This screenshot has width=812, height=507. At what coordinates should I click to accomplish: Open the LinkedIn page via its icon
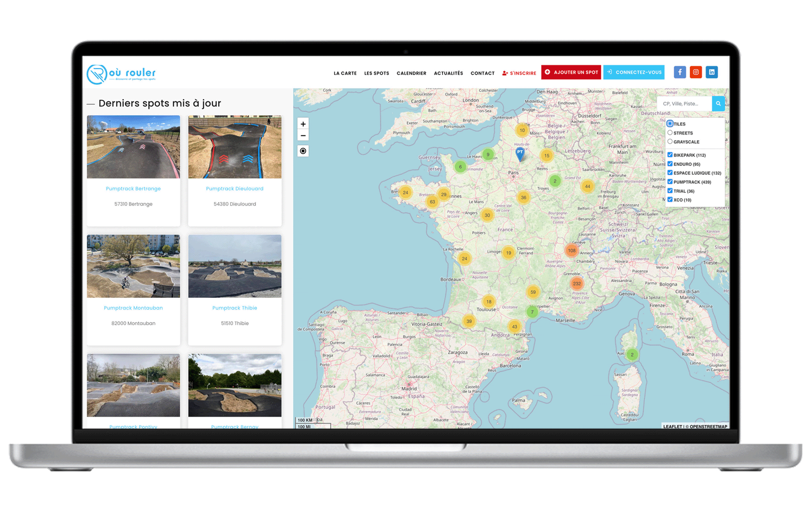pos(712,72)
